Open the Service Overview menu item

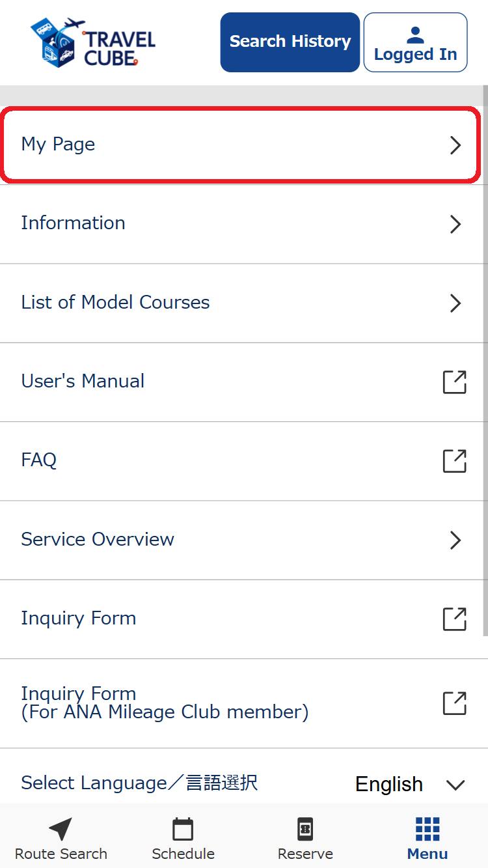click(x=98, y=539)
